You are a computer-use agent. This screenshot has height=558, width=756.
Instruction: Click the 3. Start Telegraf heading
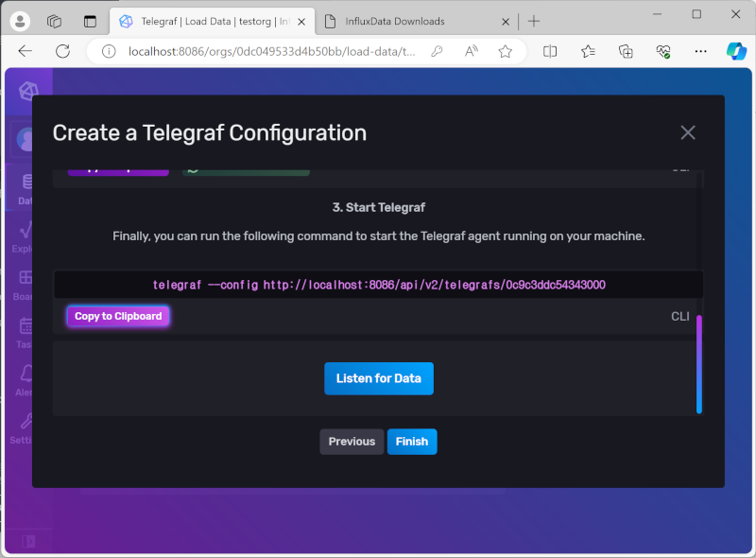point(379,207)
